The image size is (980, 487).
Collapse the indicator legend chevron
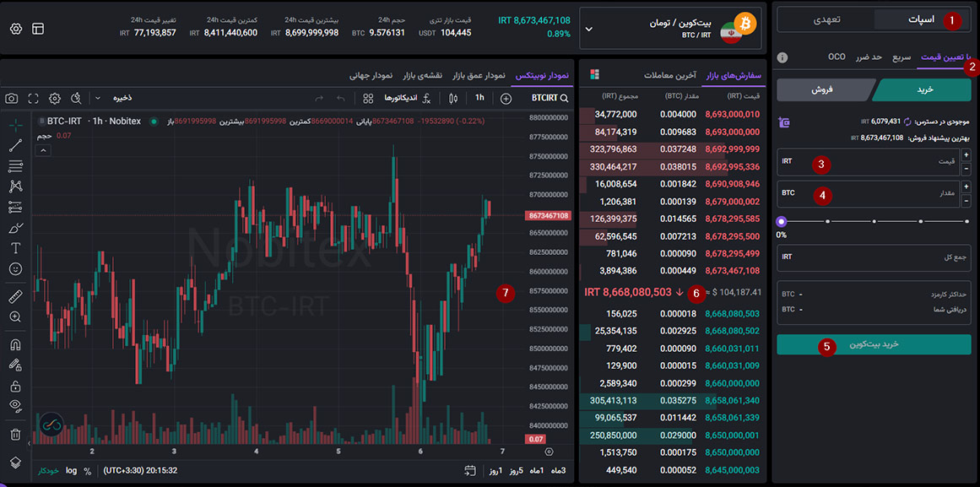(x=42, y=150)
